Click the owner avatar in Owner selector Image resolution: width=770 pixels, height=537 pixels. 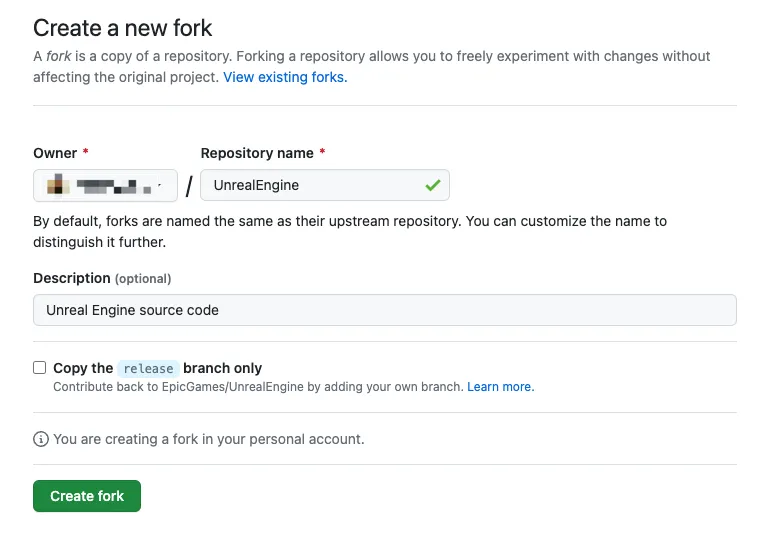pyautogui.click(x=59, y=185)
